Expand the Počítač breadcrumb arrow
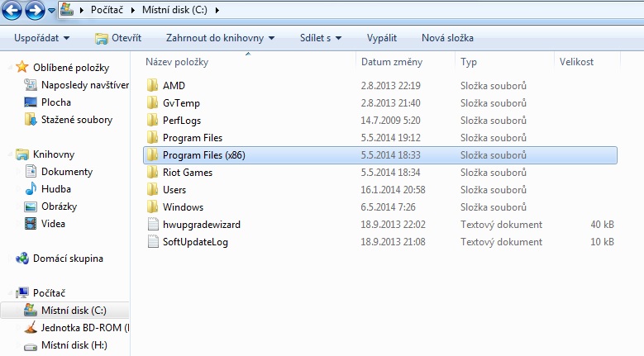Screen dimensions: 644x356 click(132, 10)
